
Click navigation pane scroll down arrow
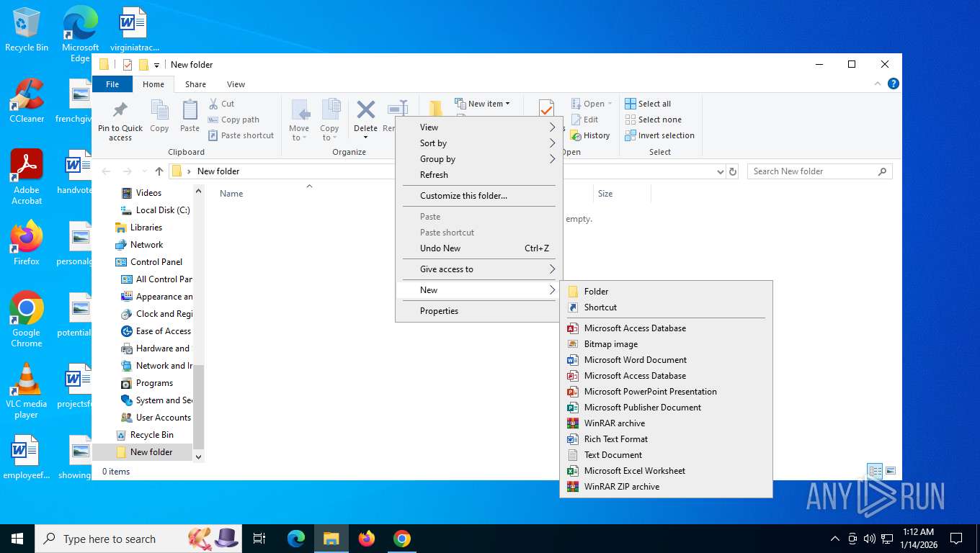[199, 457]
